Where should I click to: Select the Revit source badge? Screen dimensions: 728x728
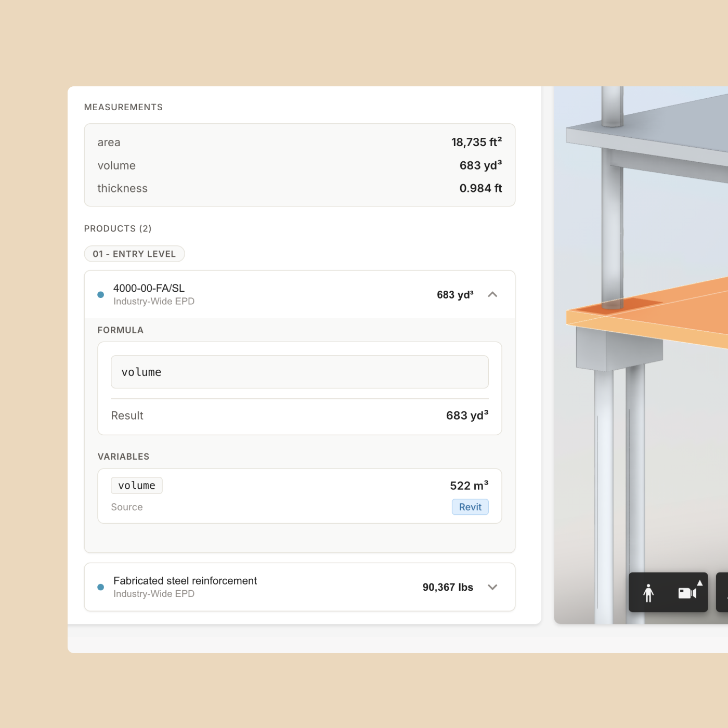click(x=470, y=507)
